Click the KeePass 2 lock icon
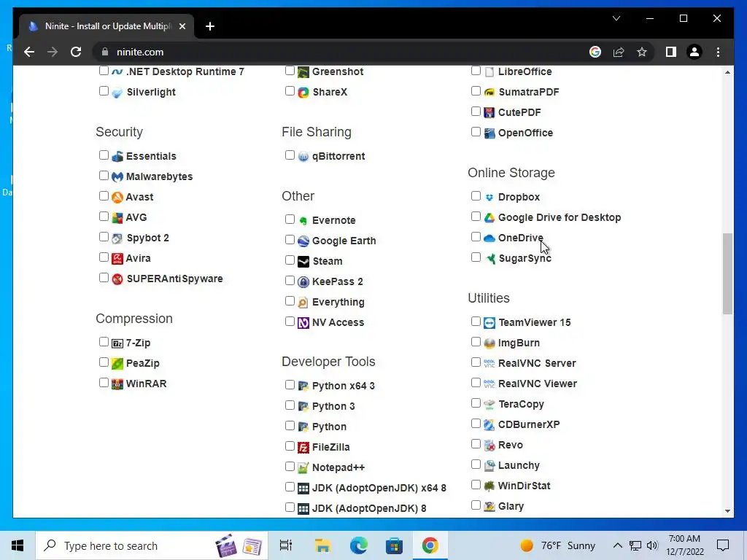747x560 pixels. tap(303, 282)
